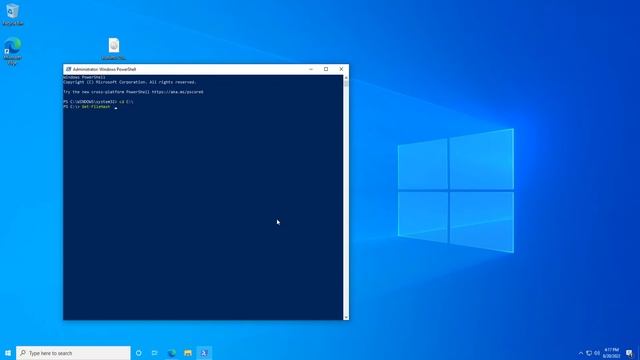Click the PowerShell taskbar button
This screenshot has height=360, width=640.
pyautogui.click(x=204, y=353)
